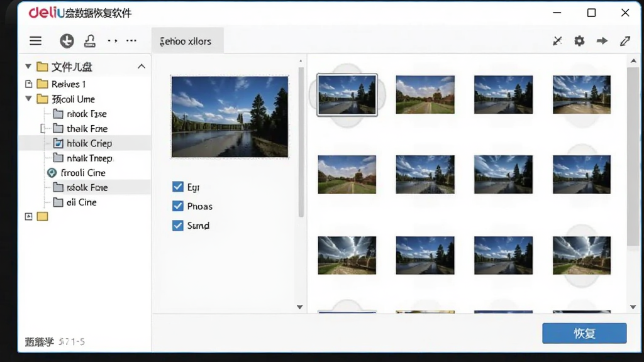Image resolution: width=644 pixels, height=362 pixels.
Task: Click the preview panel scrollbar thumb
Action: pos(301,142)
